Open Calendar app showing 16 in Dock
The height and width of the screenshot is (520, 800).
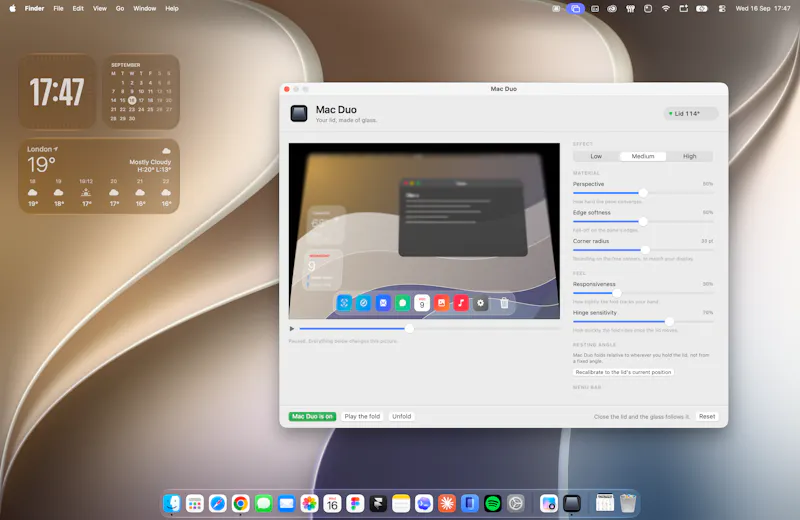[332, 504]
